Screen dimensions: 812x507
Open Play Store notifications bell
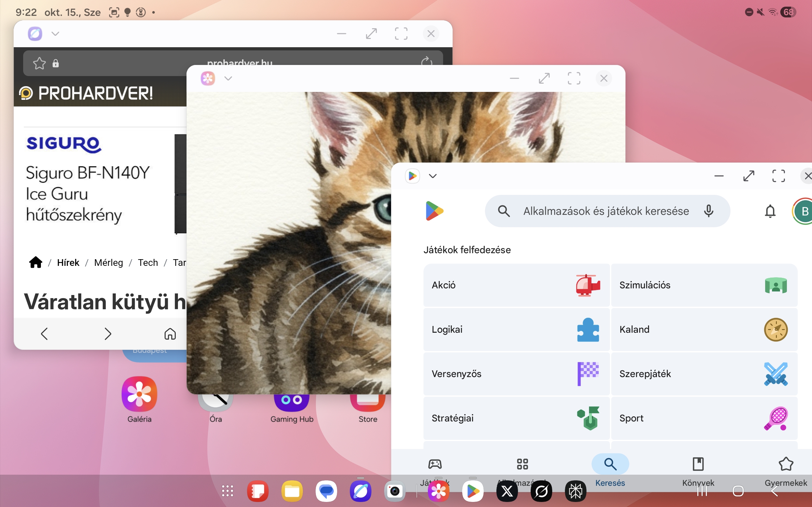pyautogui.click(x=770, y=211)
